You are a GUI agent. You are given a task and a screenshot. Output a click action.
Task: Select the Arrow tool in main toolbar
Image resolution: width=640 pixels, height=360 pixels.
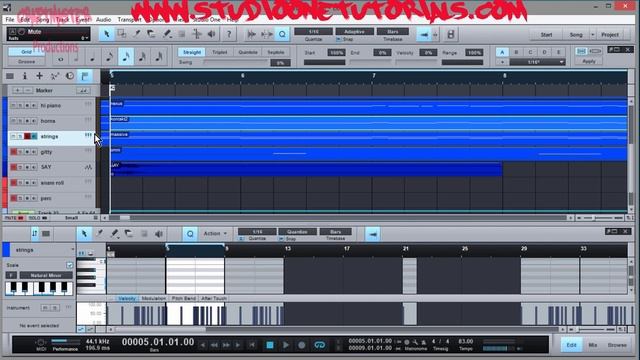107,34
